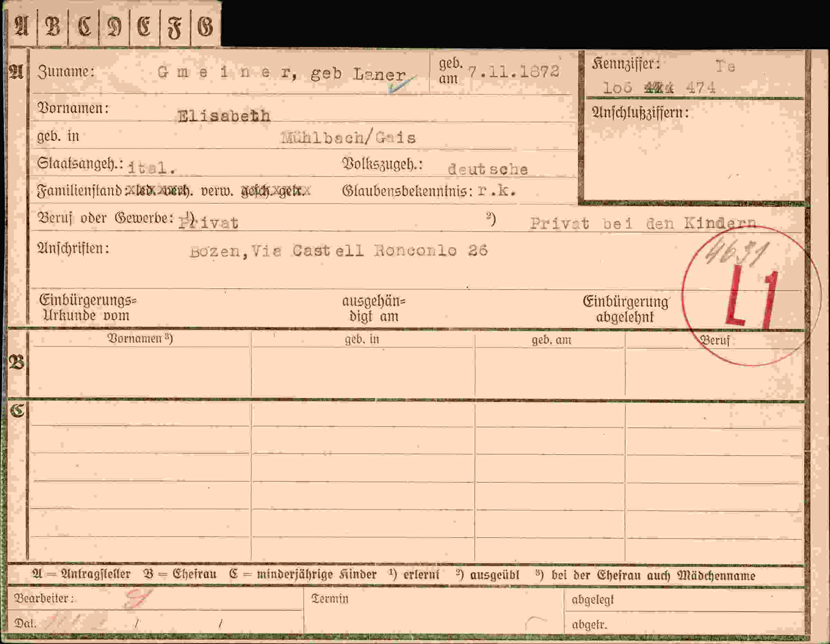Click the address 'Bozen, Via Castell Roncolo 26'
The height and width of the screenshot is (644, 830).
click(339, 251)
